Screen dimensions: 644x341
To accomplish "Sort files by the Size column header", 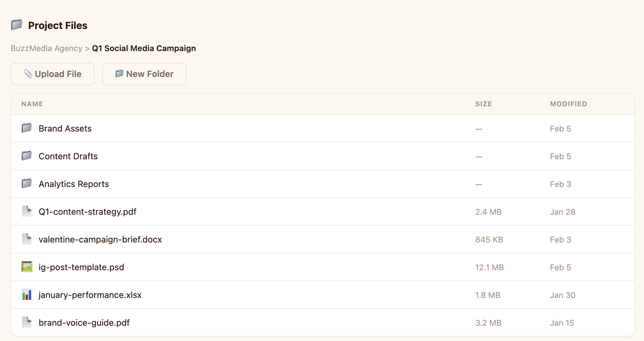I will point(483,104).
